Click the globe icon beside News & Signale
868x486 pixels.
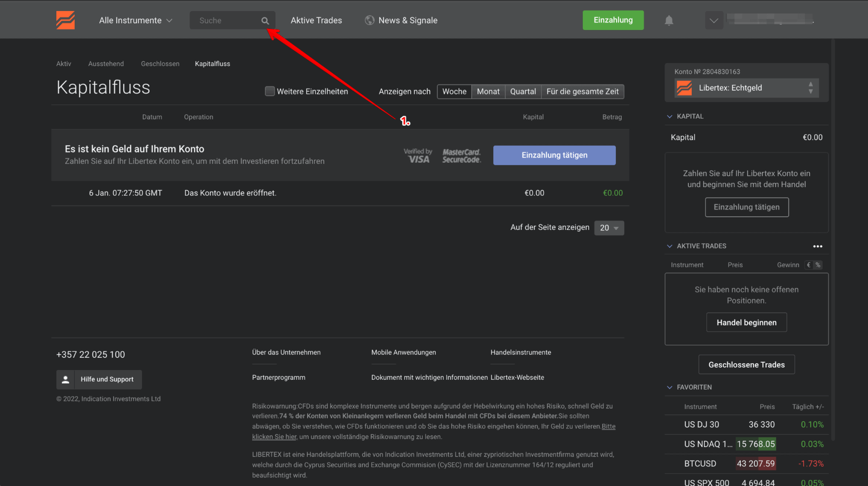[370, 20]
